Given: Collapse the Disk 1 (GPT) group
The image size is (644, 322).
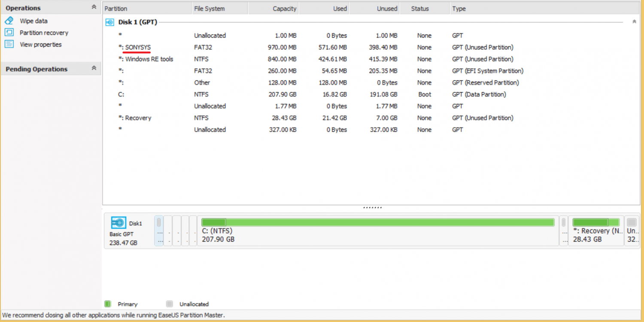Looking at the screenshot, I should point(634,22).
